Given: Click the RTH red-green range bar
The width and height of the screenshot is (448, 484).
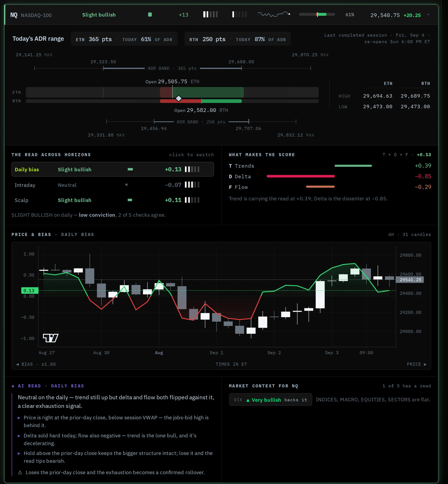Looking at the screenshot, I should point(201,101).
